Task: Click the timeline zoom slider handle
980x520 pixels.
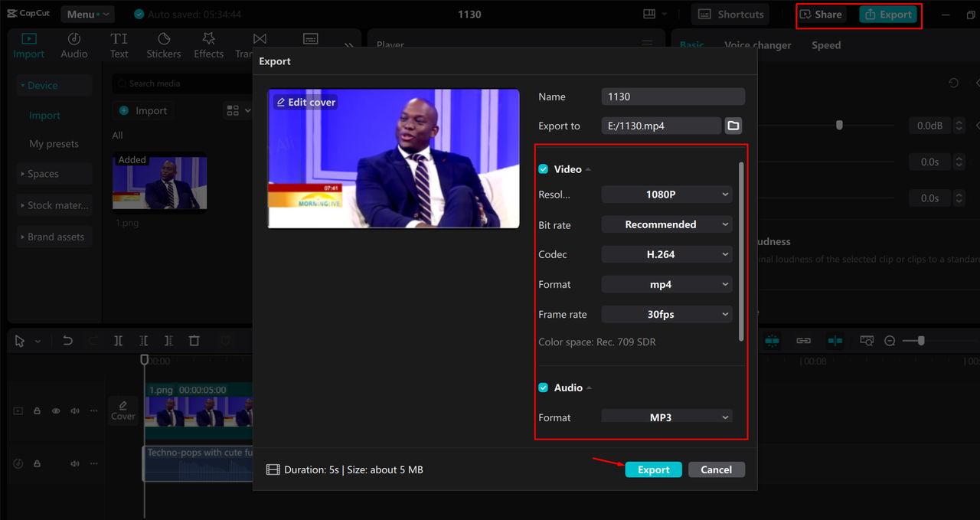Action: [921, 341]
